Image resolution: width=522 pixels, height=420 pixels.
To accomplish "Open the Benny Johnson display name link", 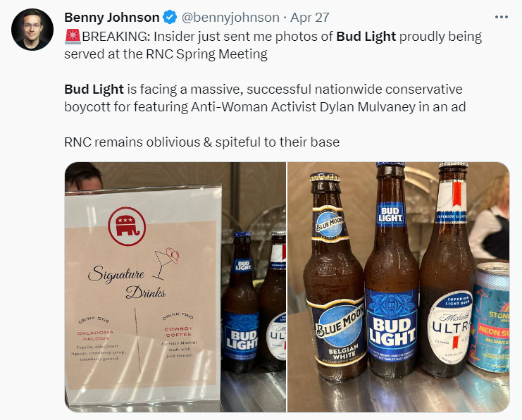I will (112, 18).
